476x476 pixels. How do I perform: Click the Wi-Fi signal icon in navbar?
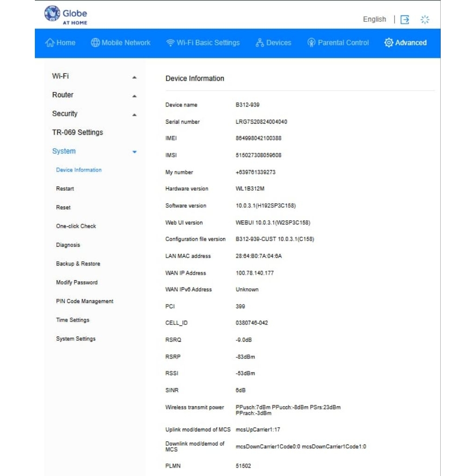tap(170, 43)
